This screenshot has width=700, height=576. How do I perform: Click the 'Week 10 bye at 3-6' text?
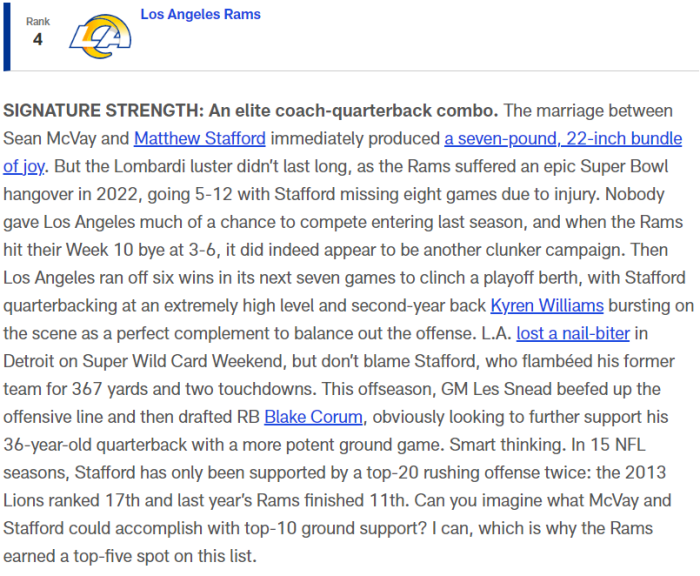click(143, 250)
